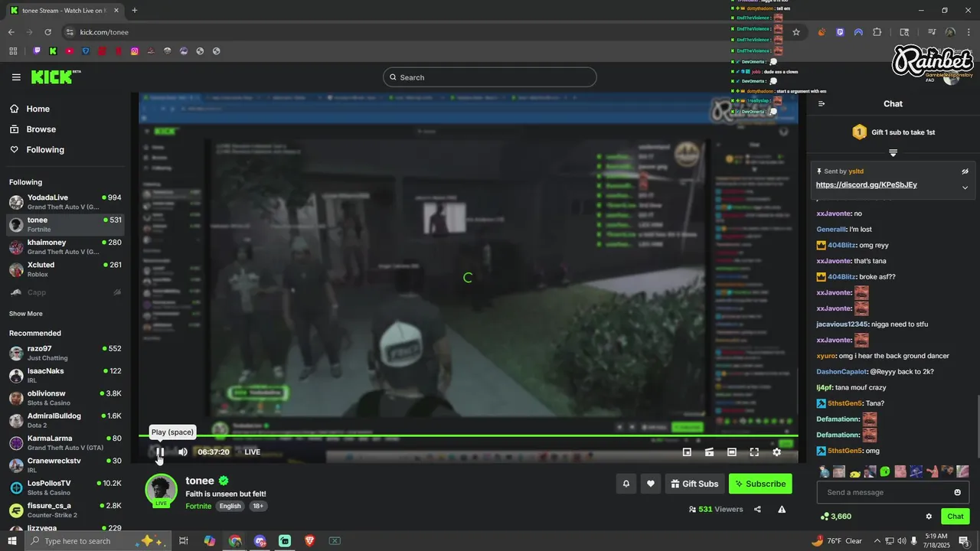Open the discord.gg/KPeSbJEy link

pyautogui.click(x=866, y=184)
